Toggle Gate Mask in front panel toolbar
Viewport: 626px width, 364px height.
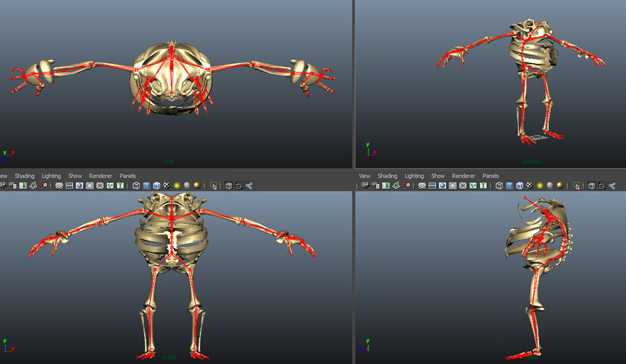[90, 185]
